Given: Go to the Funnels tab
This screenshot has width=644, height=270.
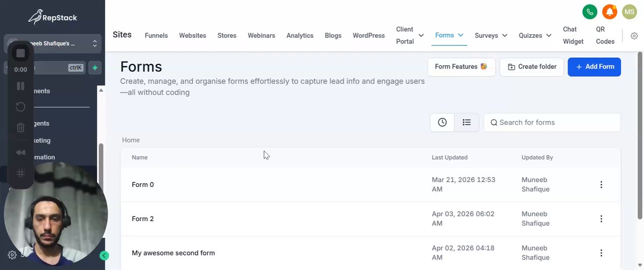Looking at the screenshot, I should (x=156, y=36).
